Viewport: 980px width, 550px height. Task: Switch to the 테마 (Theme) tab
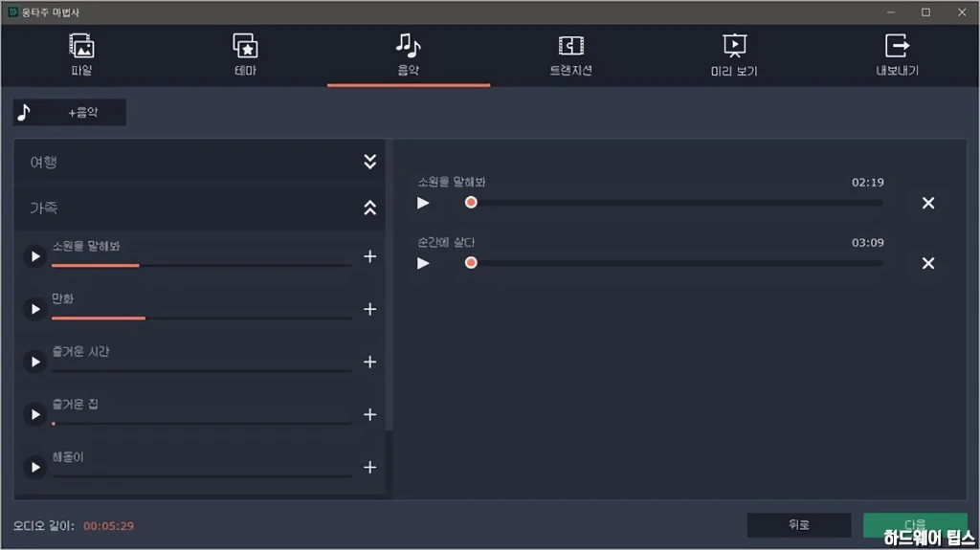click(245, 55)
